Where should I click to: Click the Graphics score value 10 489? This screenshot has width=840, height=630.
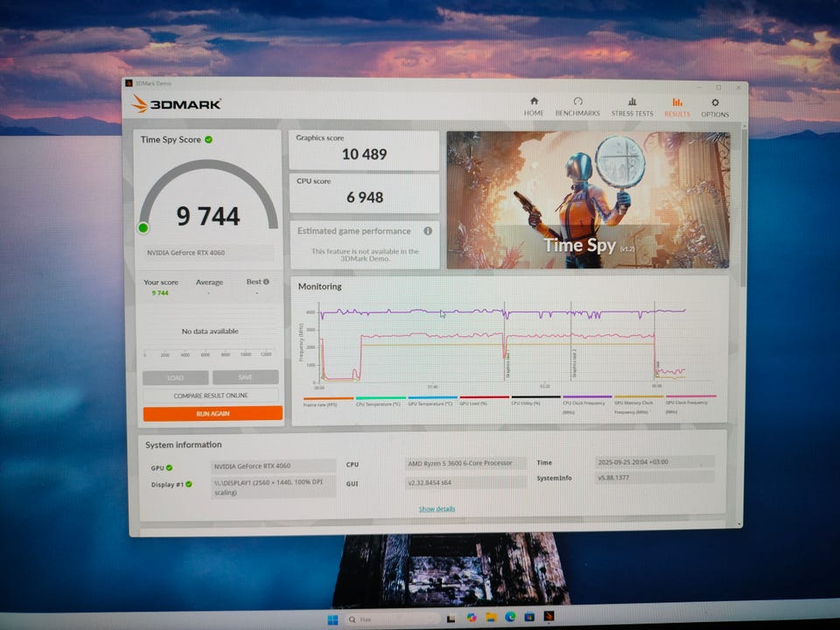pyautogui.click(x=364, y=154)
